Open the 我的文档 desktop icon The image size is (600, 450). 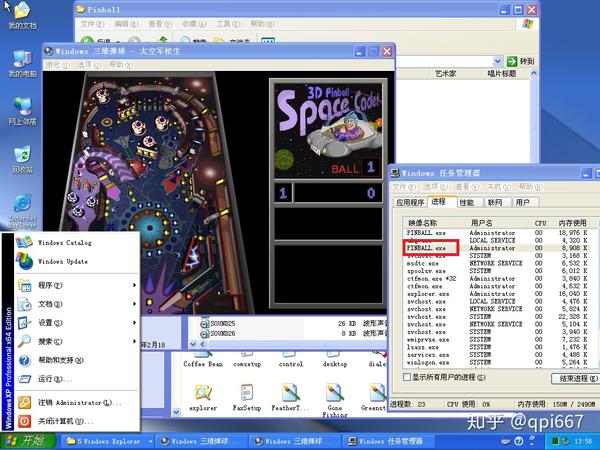tap(22, 11)
